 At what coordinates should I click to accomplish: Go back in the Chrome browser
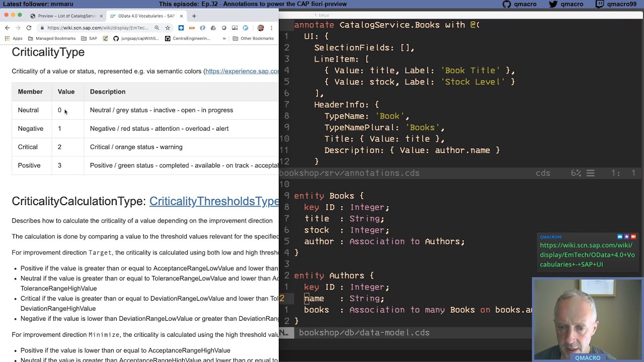7,28
